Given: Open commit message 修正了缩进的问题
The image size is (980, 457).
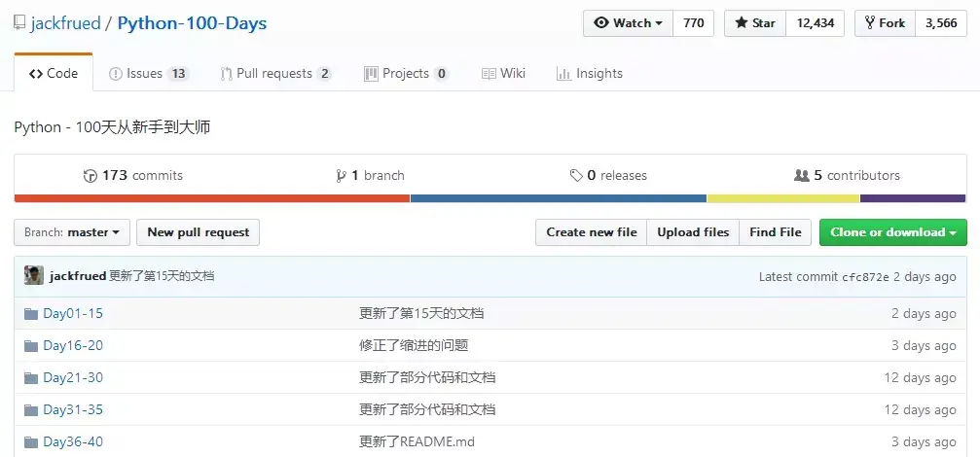Looking at the screenshot, I should 415,345.
